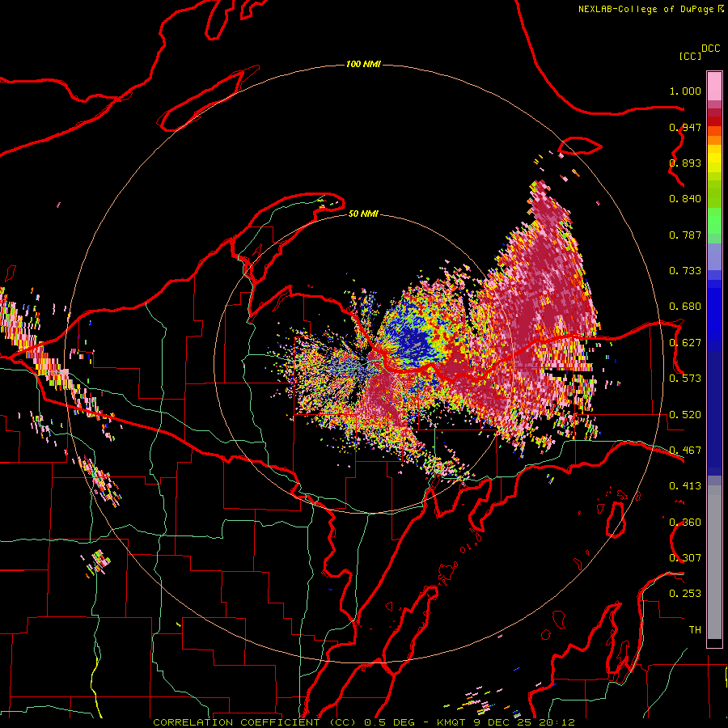Click the 0.840 color scale value
Viewport: 728px width, 728px height.
click(x=685, y=199)
